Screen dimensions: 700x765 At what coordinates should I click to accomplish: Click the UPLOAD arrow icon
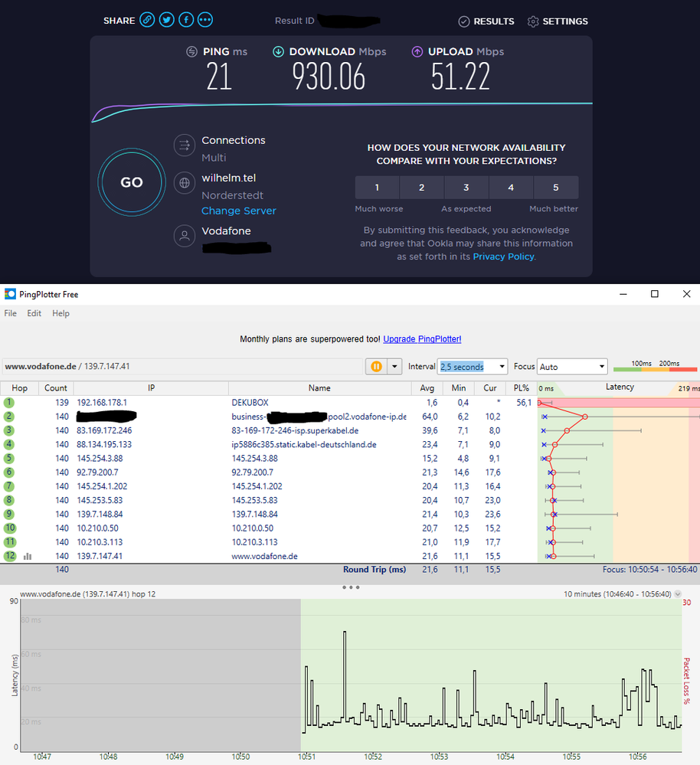(x=417, y=51)
